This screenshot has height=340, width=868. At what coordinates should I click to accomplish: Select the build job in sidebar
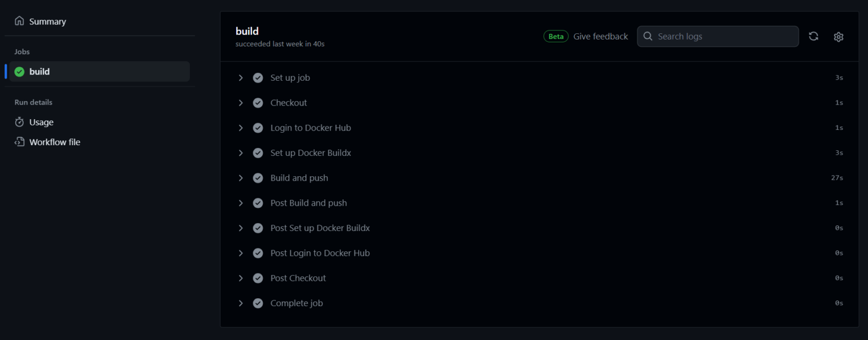pyautogui.click(x=99, y=72)
